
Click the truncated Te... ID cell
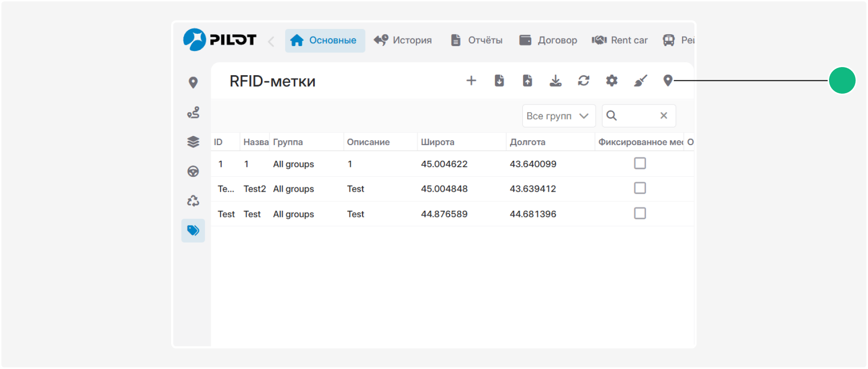(226, 189)
